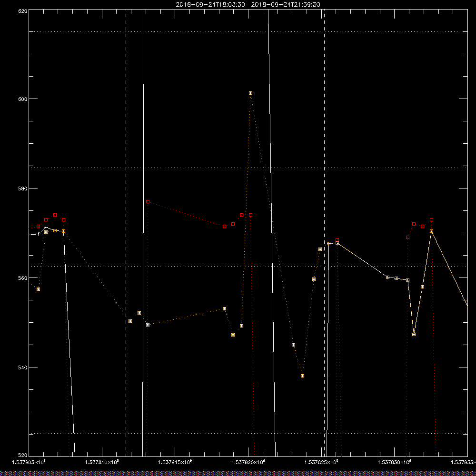Pick the highest red square marker near 577
476x476 pixels.
click(x=148, y=201)
